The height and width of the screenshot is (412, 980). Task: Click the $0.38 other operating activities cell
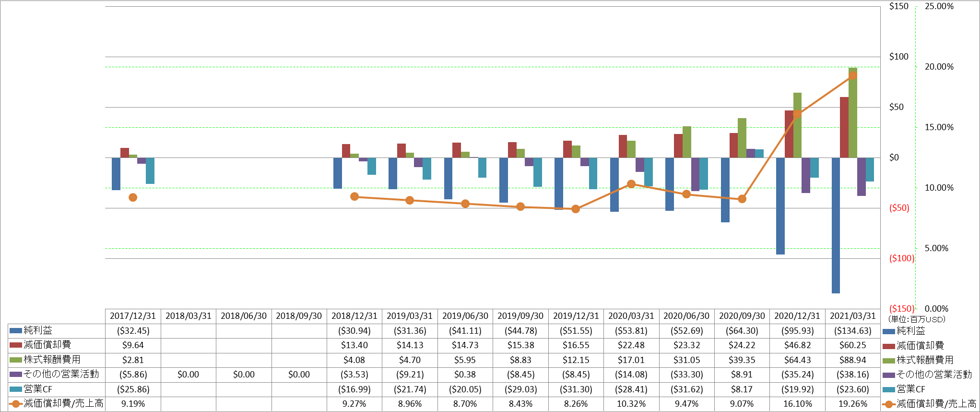tap(465, 375)
